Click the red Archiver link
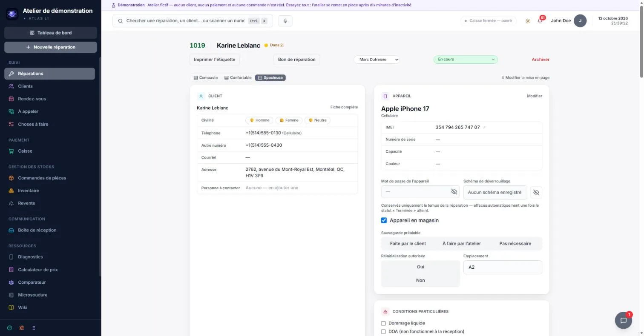The image size is (644, 336). [540, 60]
